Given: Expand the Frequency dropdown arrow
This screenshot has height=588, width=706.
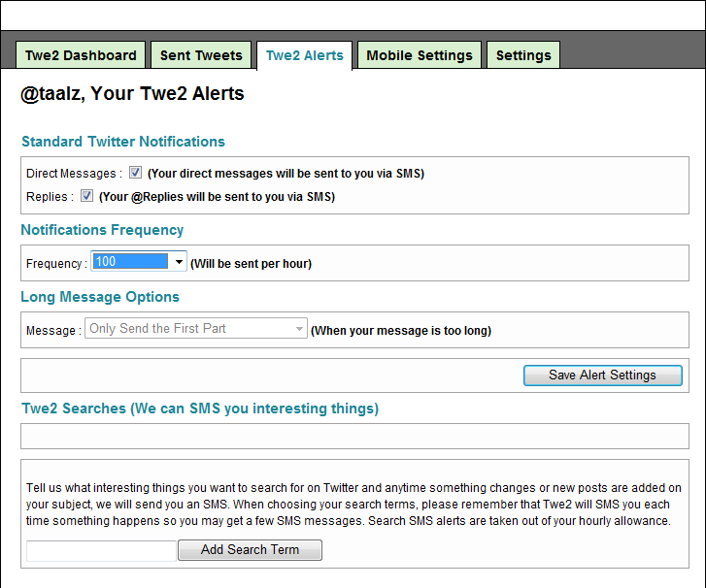Looking at the screenshot, I should 179,261.
